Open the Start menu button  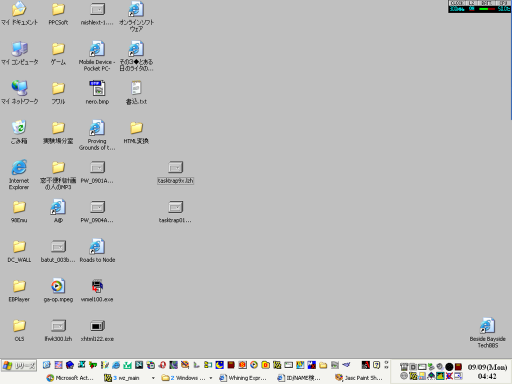tap(19, 366)
